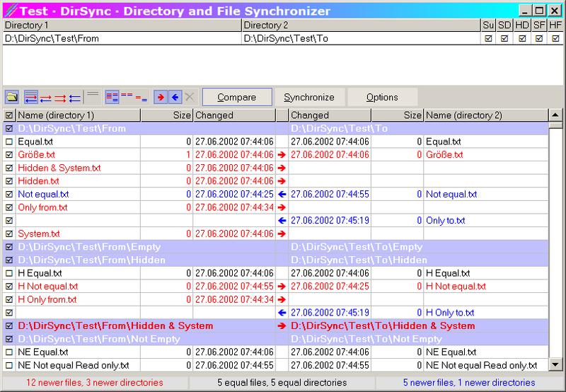Click the list scrollbar up arrow
Image resolution: width=566 pixels, height=392 pixels.
[x=555, y=115]
